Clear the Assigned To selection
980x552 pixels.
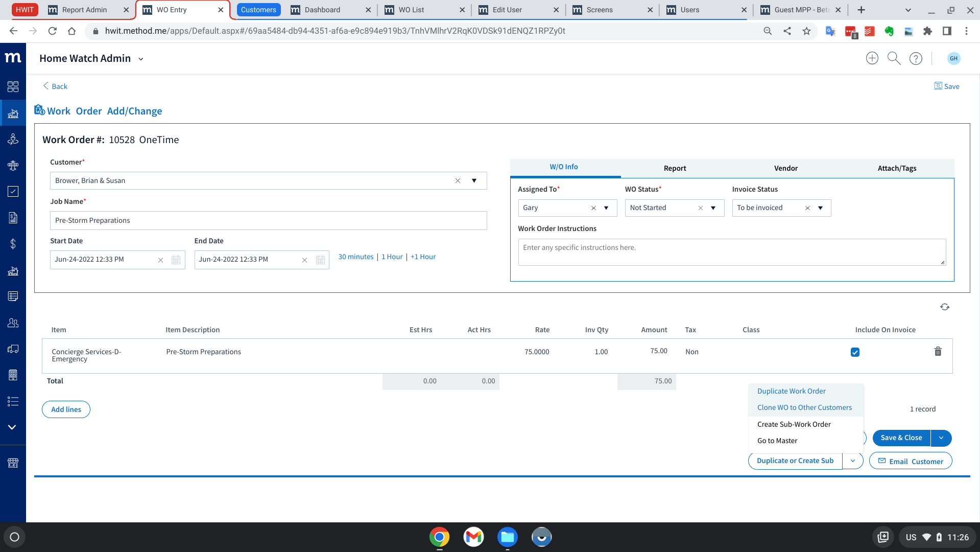(x=593, y=208)
